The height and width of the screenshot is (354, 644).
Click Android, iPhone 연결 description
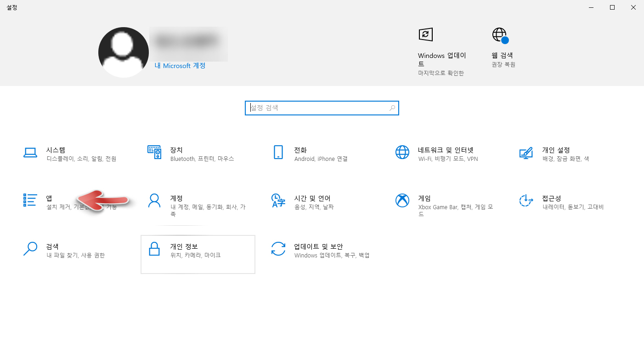click(321, 159)
